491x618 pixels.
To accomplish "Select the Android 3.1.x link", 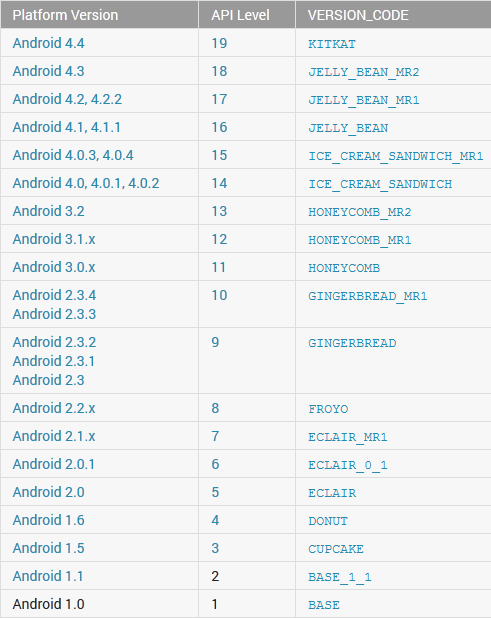I will (x=54, y=239).
